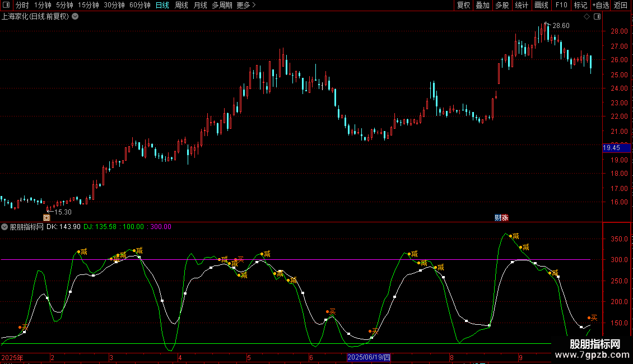Toggle the right side panel icon
This screenshot has height=364, width=633.
pyautogui.click(x=597, y=16)
